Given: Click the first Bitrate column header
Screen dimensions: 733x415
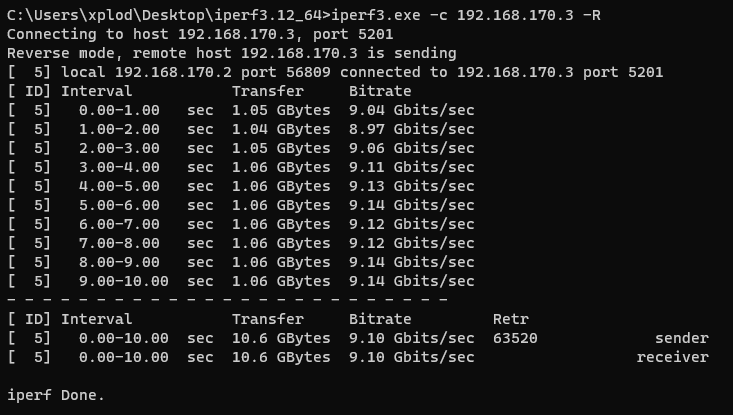Looking at the screenshot, I should pyautogui.click(x=380, y=91).
